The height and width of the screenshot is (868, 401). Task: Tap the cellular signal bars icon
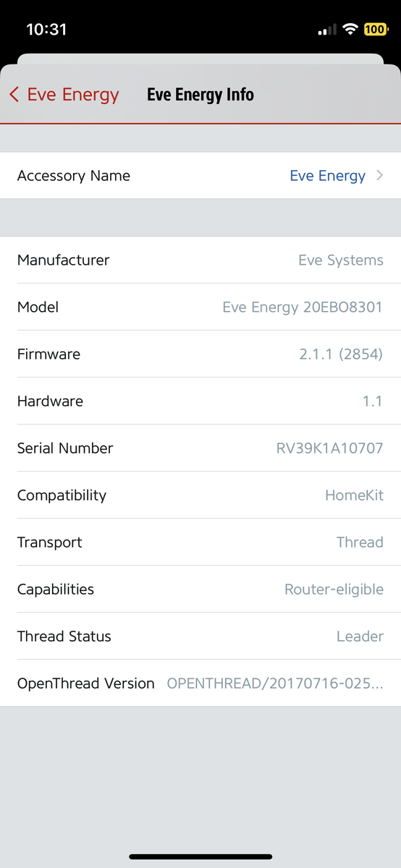click(x=327, y=30)
